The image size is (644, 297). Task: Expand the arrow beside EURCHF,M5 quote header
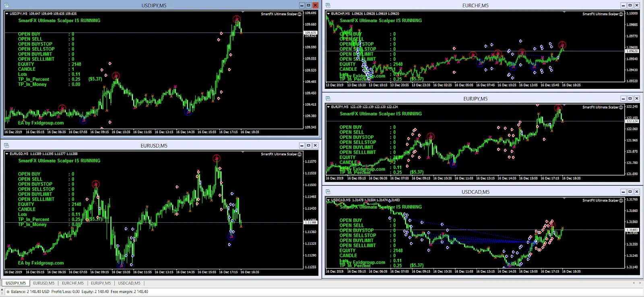click(x=328, y=14)
